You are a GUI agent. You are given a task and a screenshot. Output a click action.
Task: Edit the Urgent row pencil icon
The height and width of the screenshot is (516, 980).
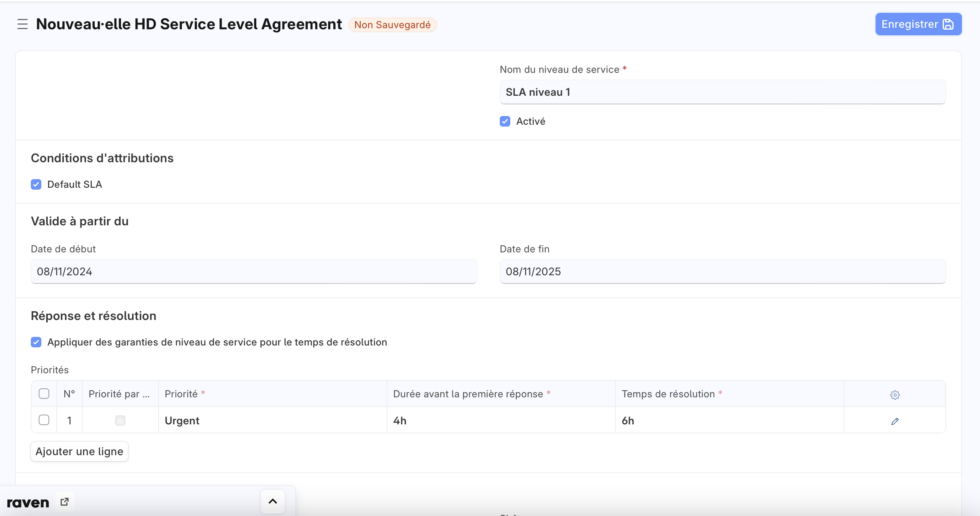(x=895, y=421)
